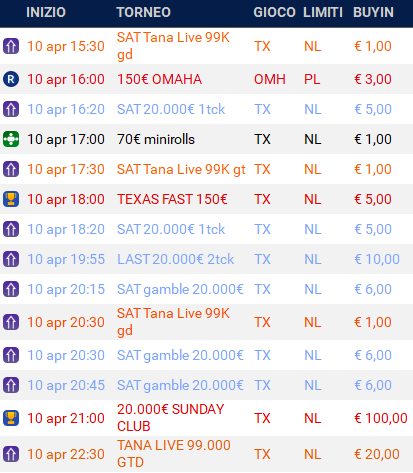The image size is (413, 473).
Task: Open the 150€ OMAHA tournament
Action: point(159,79)
